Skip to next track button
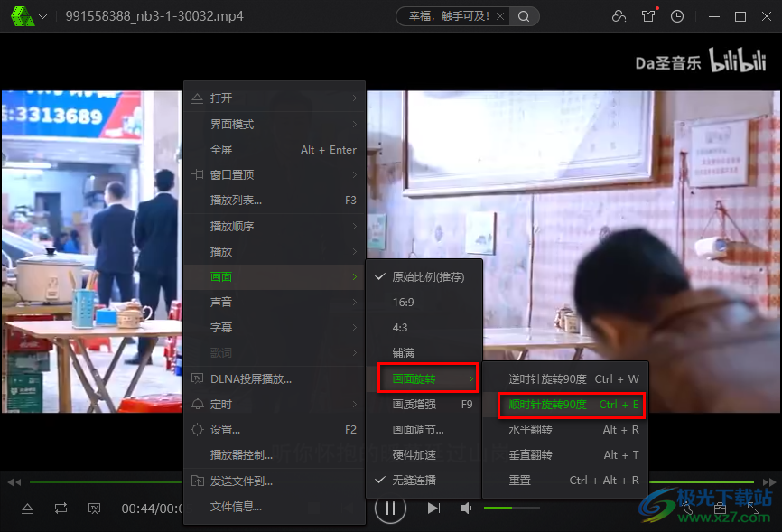Image resolution: width=782 pixels, height=532 pixels. 433,508
